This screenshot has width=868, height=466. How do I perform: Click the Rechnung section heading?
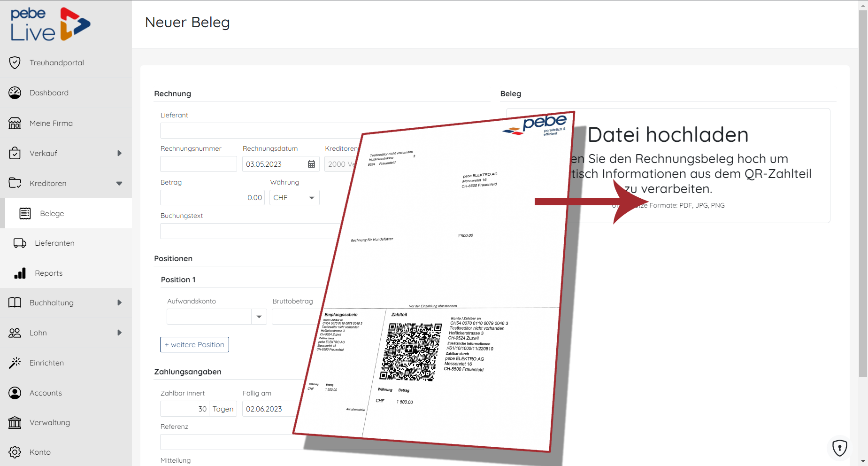click(x=172, y=93)
